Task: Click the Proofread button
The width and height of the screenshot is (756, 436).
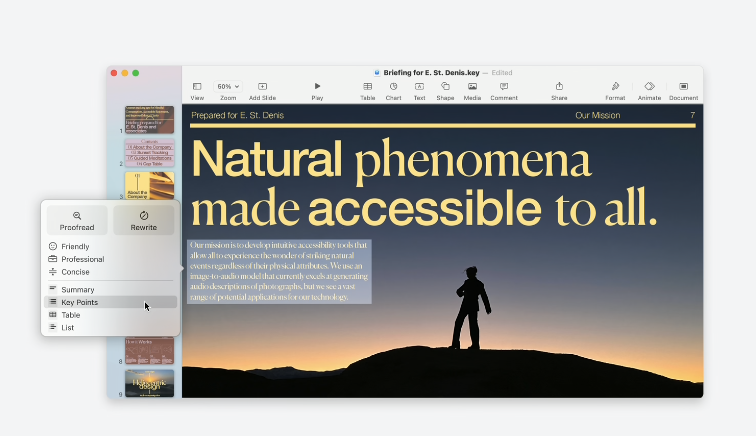Action: pyautogui.click(x=77, y=220)
